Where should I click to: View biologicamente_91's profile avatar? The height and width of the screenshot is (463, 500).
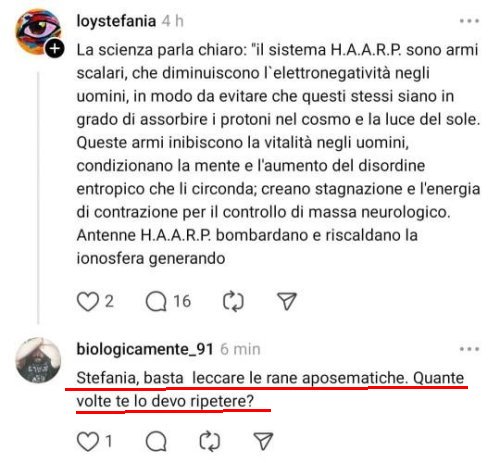tap(38, 360)
